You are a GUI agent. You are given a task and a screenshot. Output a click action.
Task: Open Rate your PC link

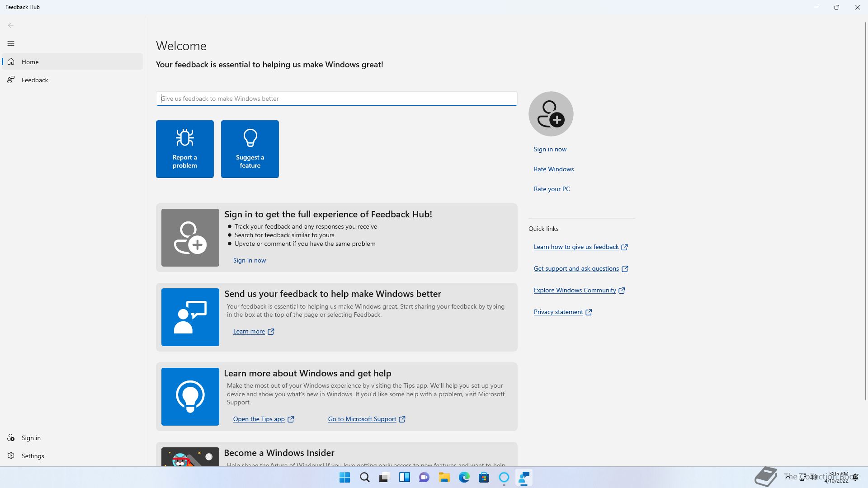tap(552, 189)
